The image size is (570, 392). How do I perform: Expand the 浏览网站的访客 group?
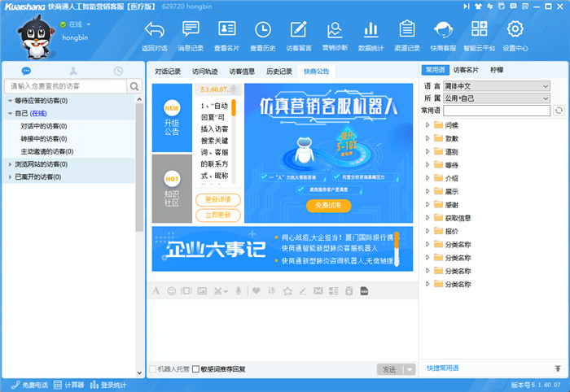[8, 164]
